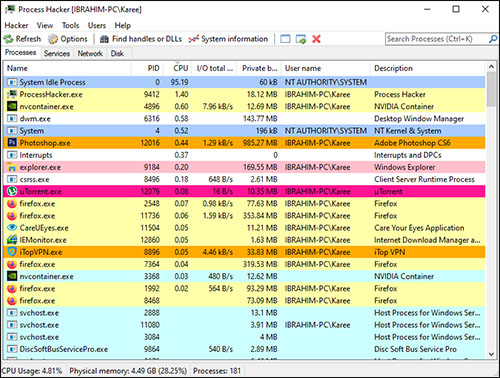
Task: Click the Search Processes input field
Action: 437,39
